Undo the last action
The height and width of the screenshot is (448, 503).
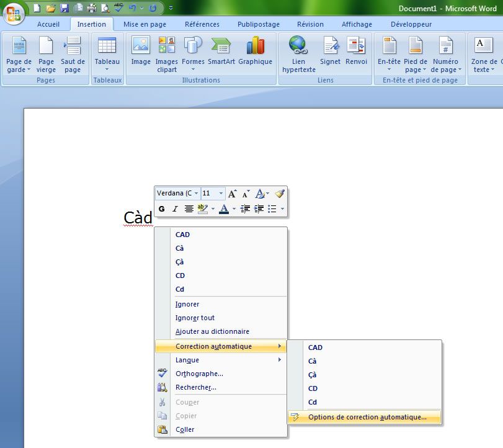pyautogui.click(x=133, y=8)
